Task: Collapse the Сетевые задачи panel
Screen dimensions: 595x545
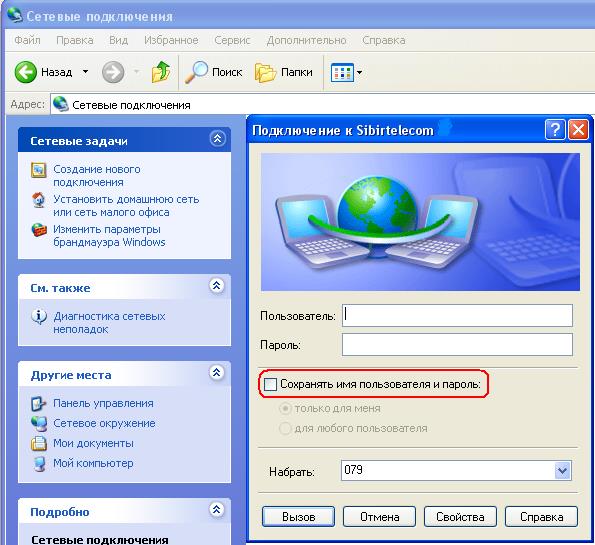Action: point(217,139)
